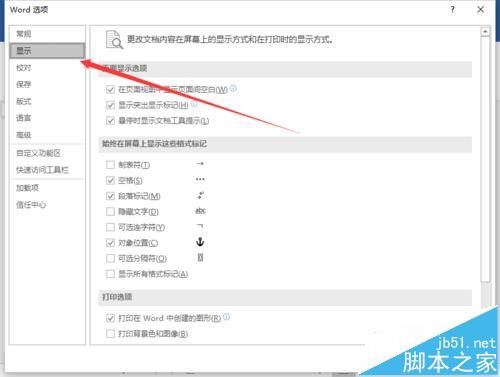Click the info icon beside 打印图形 option
Viewport: 500px width, 377px height.
[x=226, y=317]
